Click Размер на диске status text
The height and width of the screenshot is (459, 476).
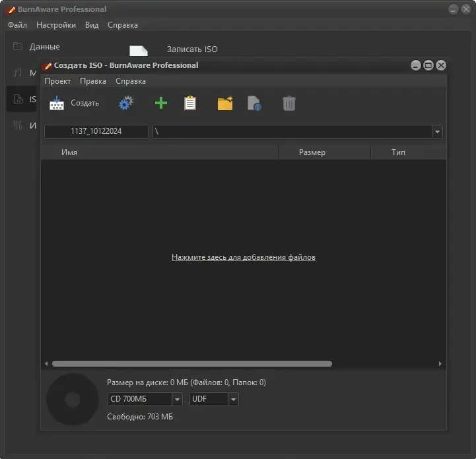186,382
